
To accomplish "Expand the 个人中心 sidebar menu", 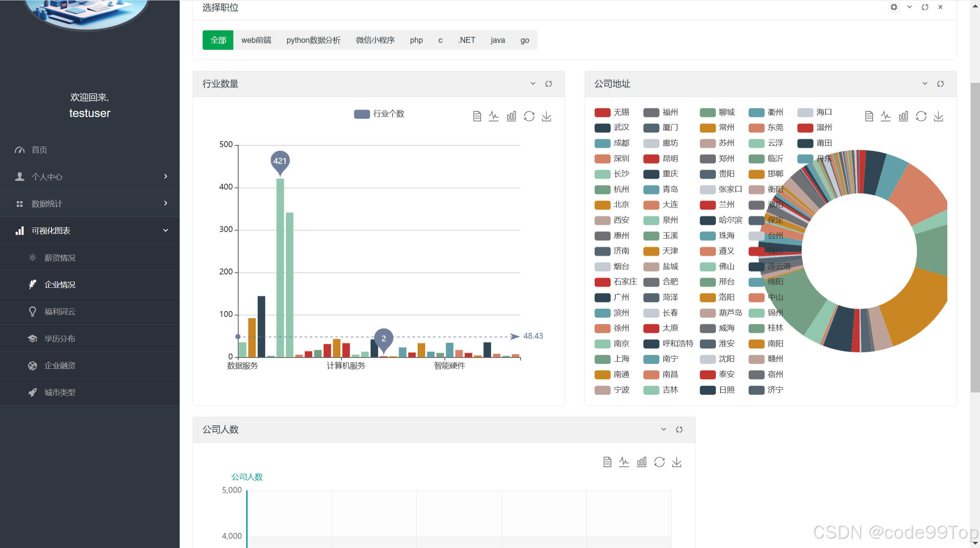I will pos(89,176).
